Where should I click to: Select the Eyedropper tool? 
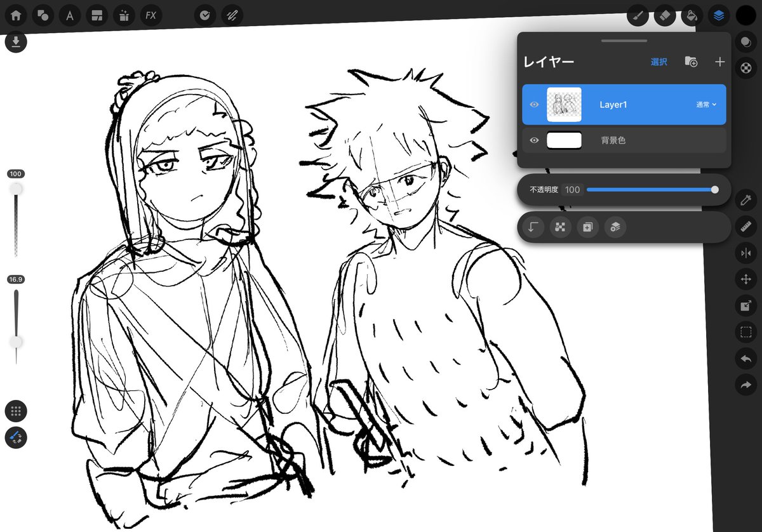tap(746, 200)
